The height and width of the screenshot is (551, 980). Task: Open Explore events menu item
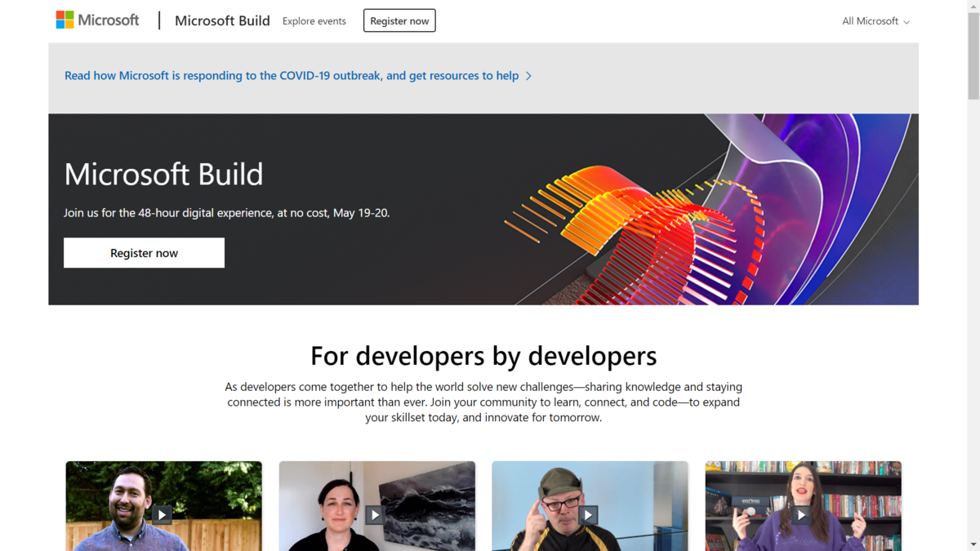pyautogui.click(x=314, y=21)
